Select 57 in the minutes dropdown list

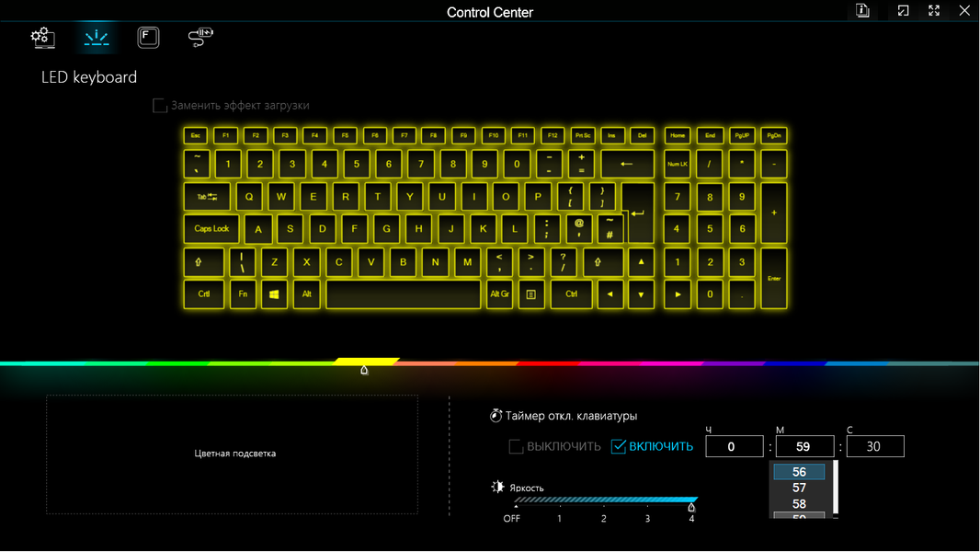799,488
